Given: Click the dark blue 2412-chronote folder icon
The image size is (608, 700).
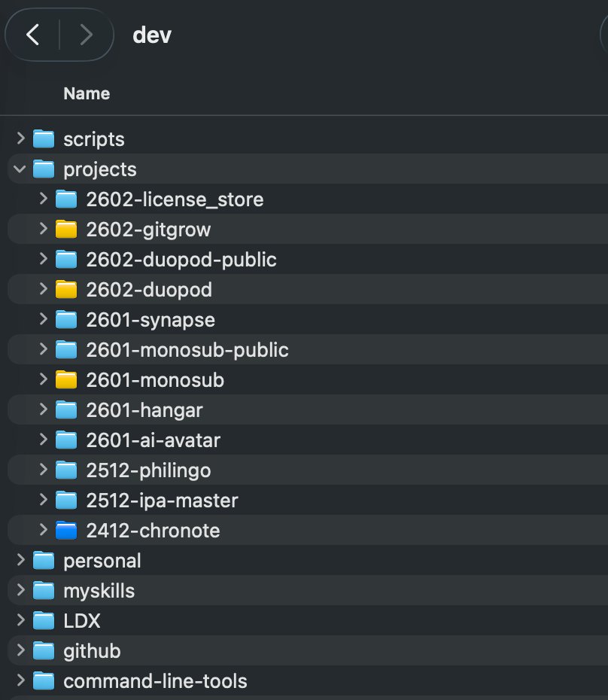Looking at the screenshot, I should (66, 531).
